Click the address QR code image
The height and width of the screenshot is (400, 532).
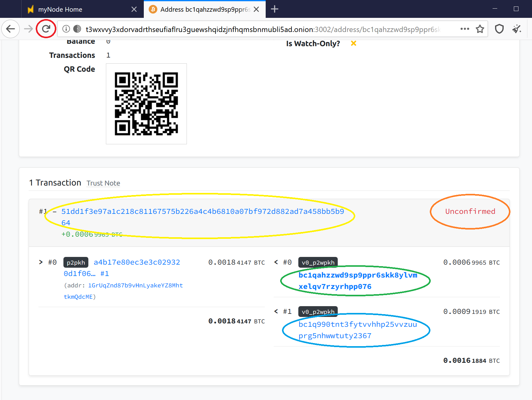click(x=146, y=104)
